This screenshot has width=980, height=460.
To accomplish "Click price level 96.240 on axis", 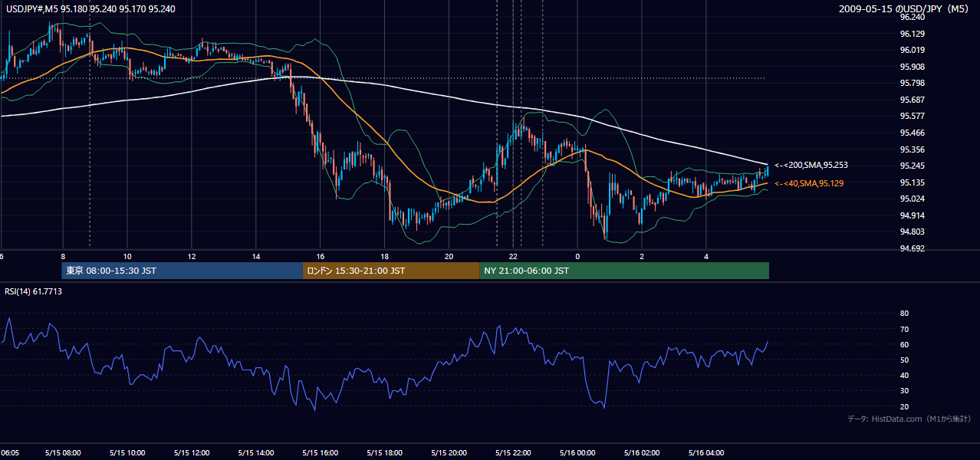I will (x=911, y=17).
